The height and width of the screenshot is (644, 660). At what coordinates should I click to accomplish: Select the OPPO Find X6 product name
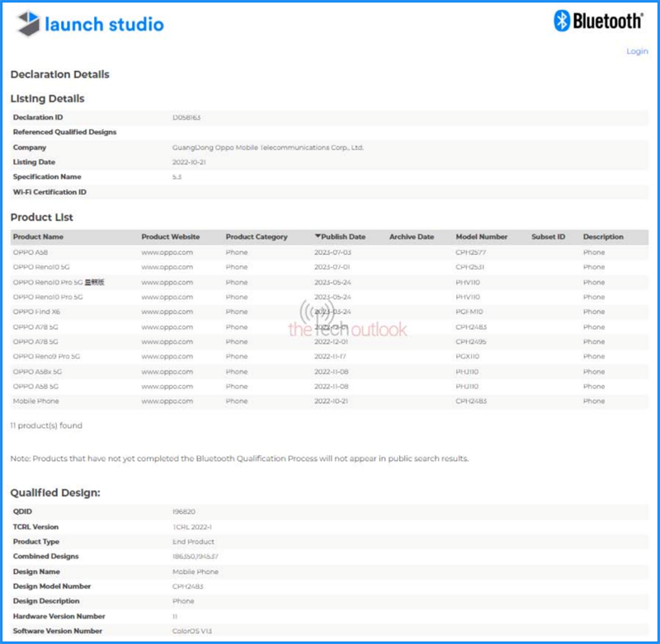(x=36, y=312)
